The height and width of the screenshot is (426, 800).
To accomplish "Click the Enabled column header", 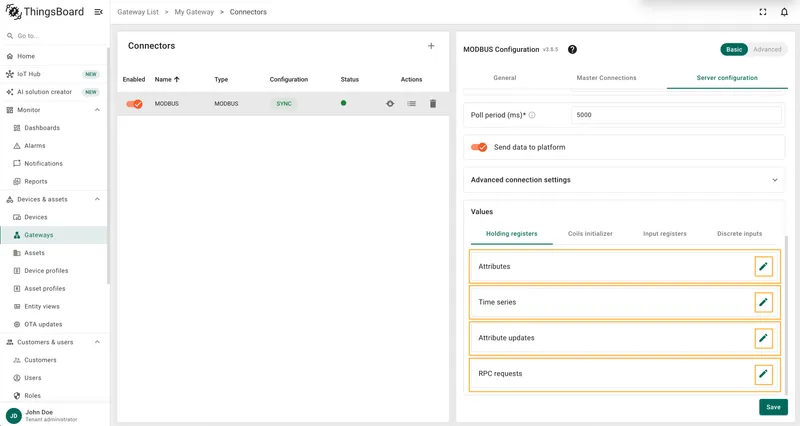I will (134, 80).
